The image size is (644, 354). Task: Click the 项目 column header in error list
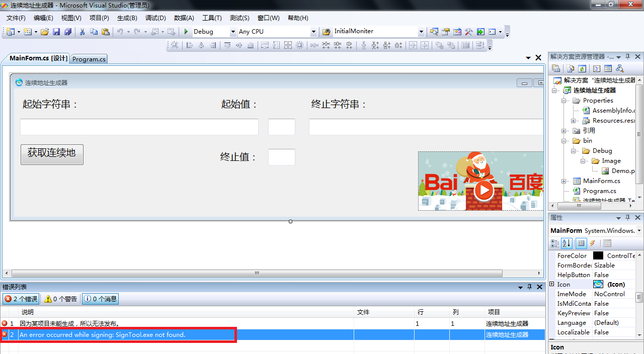[515, 312]
